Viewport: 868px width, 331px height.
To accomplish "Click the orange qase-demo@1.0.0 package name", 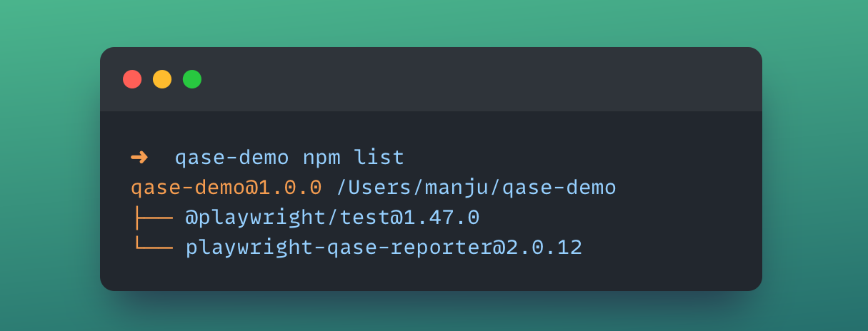I will pyautogui.click(x=226, y=188).
